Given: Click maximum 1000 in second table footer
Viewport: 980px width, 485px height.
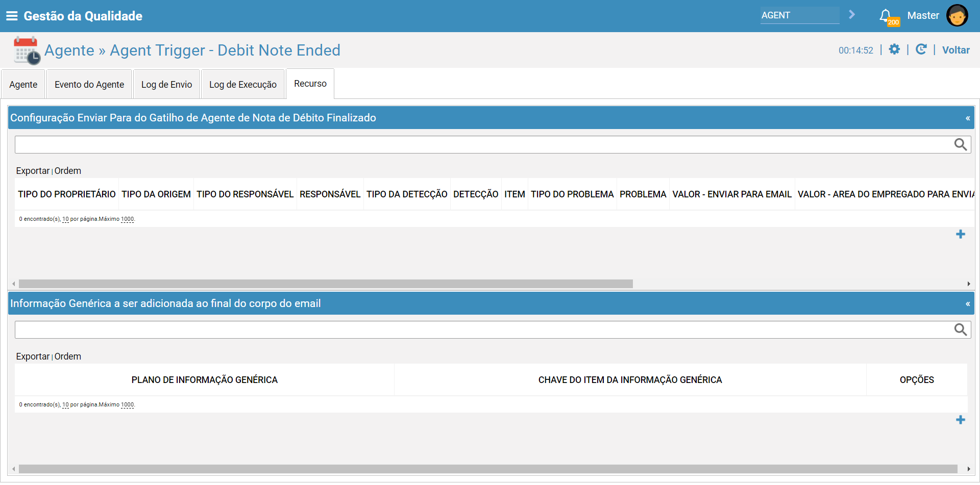Looking at the screenshot, I should [127, 405].
